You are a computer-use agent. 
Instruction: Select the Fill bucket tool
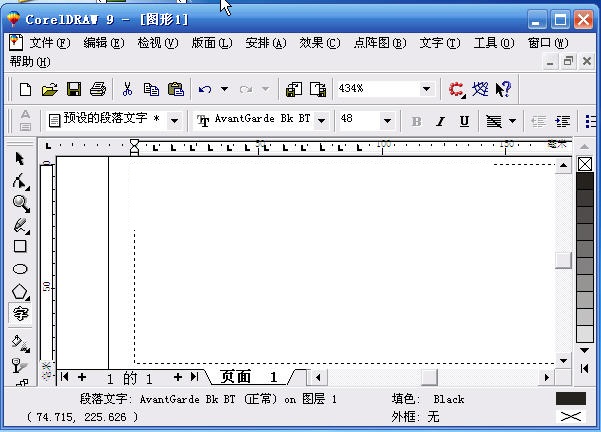point(21,343)
